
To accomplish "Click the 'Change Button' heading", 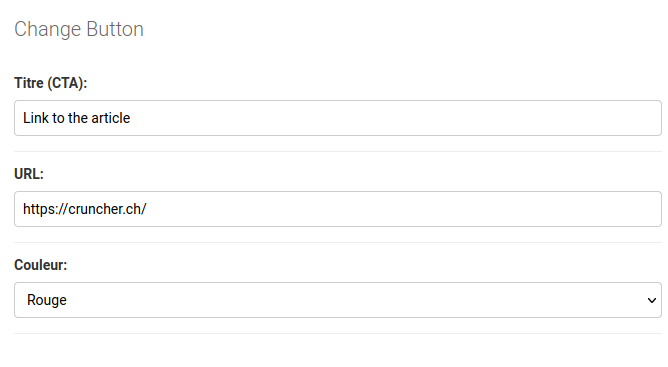I will (x=79, y=29).
